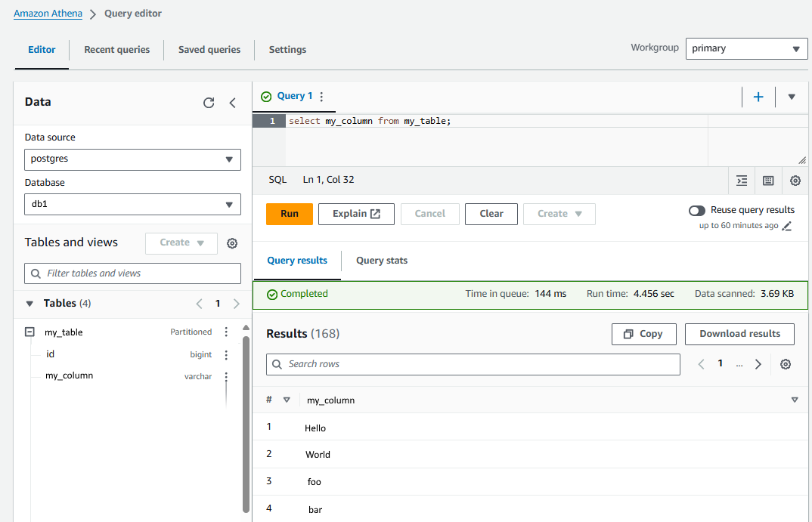Open Tables and views settings gear
The image size is (812, 522).
pyautogui.click(x=232, y=243)
